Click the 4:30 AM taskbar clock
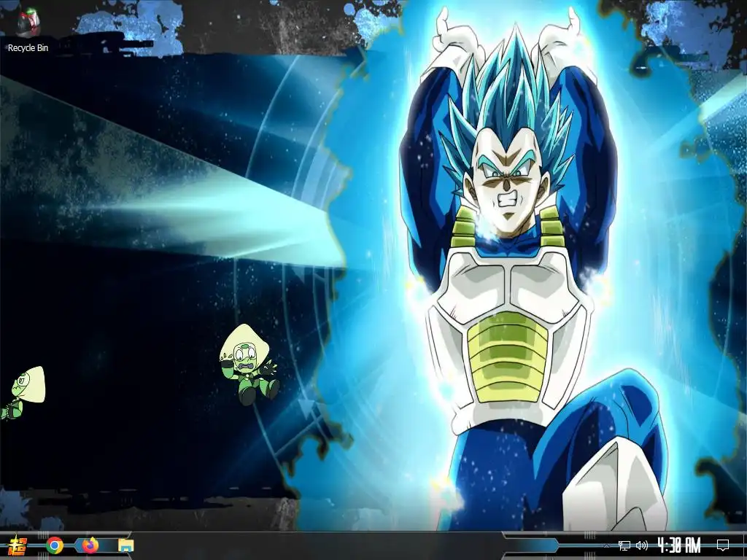This screenshot has width=747, height=560. [x=679, y=545]
